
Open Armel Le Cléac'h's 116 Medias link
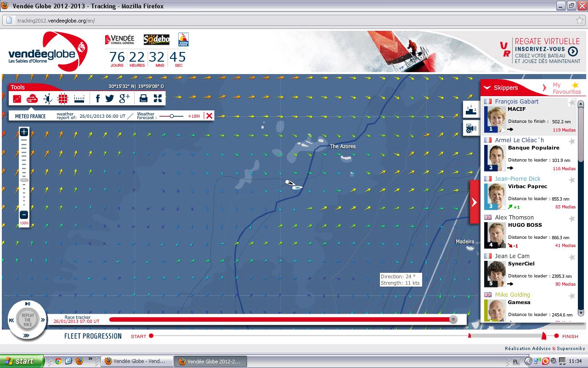pyautogui.click(x=564, y=168)
